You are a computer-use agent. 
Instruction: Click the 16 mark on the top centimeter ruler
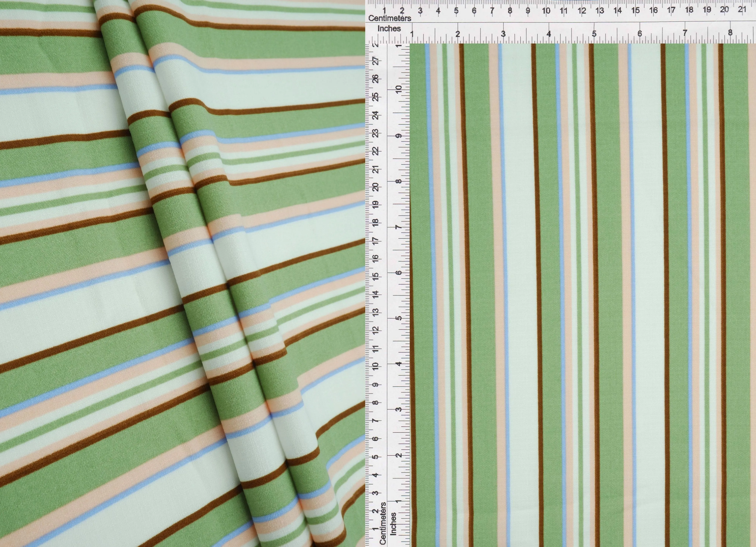pyautogui.click(x=653, y=10)
